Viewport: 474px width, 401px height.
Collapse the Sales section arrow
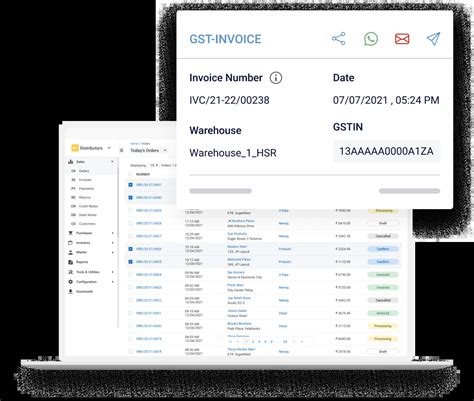[x=112, y=162]
